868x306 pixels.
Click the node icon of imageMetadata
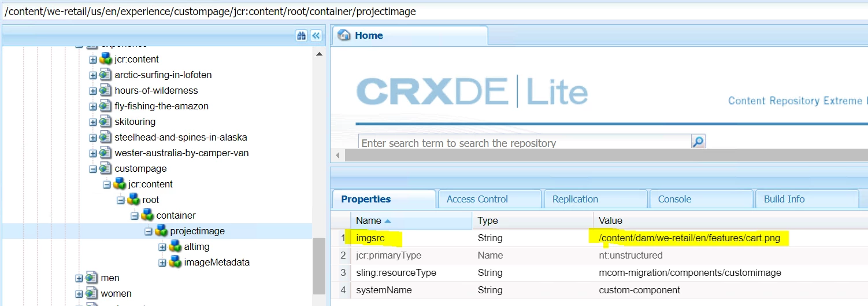(x=175, y=262)
